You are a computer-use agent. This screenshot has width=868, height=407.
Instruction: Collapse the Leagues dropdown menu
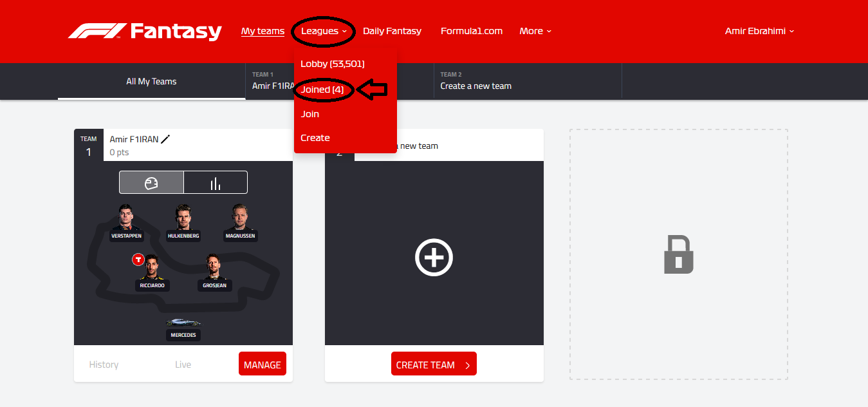[324, 31]
